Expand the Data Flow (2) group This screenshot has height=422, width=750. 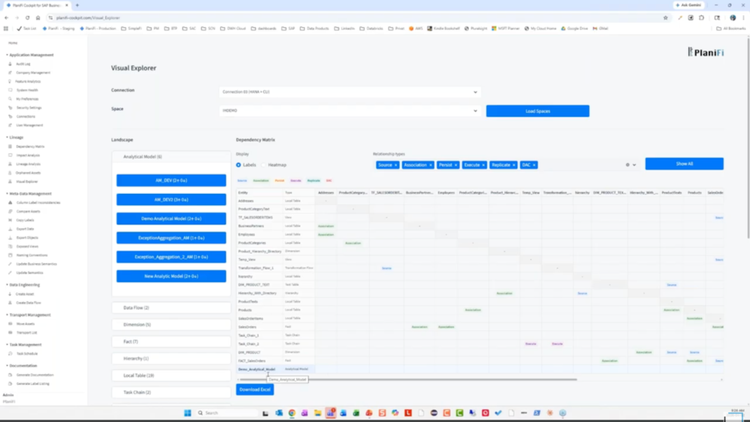coord(171,308)
